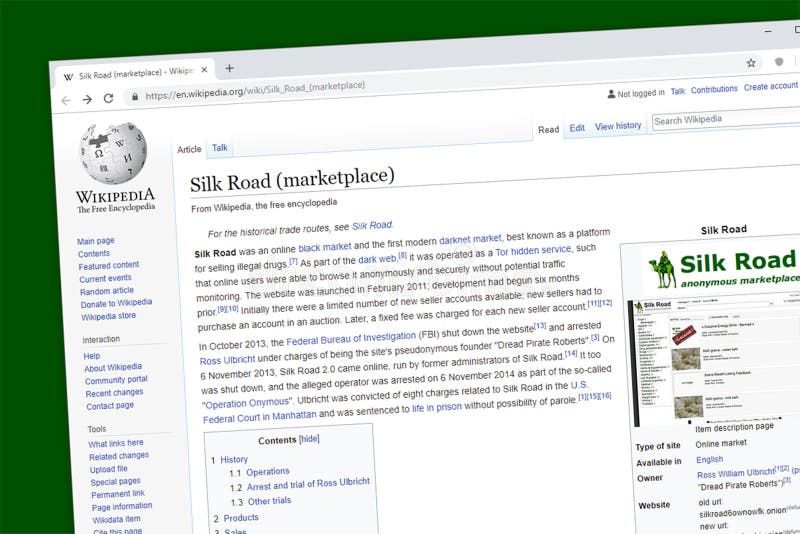The width and height of the screenshot is (800, 534).
Task: Reload the page with refresh icon
Action: [x=108, y=98]
